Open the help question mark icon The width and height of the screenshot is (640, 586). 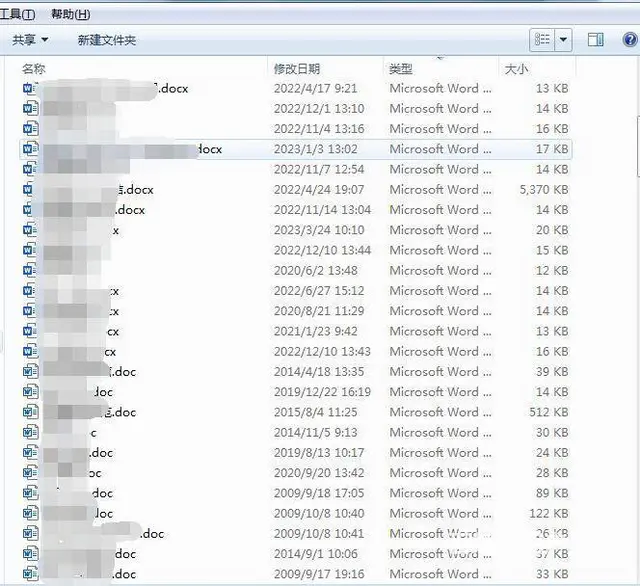tap(630, 40)
